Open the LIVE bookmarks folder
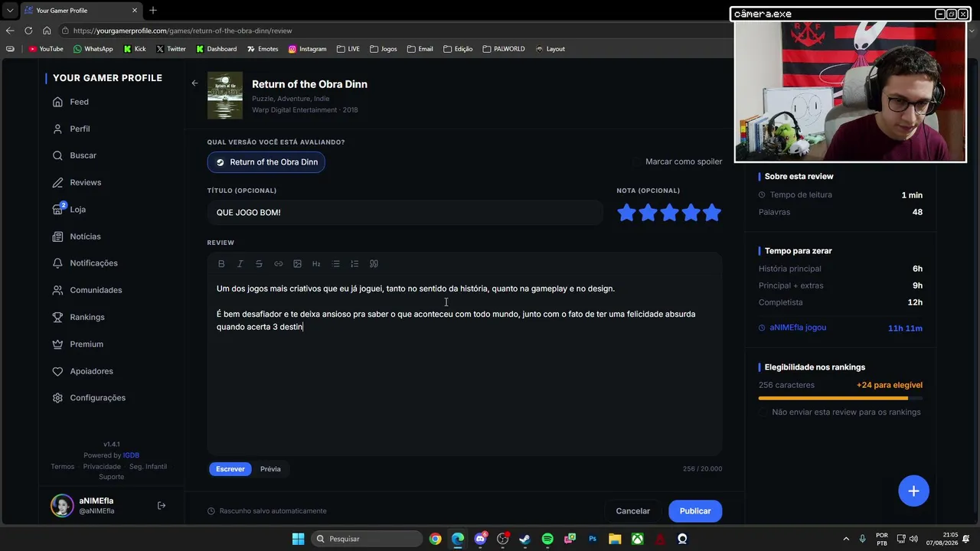 (348, 49)
